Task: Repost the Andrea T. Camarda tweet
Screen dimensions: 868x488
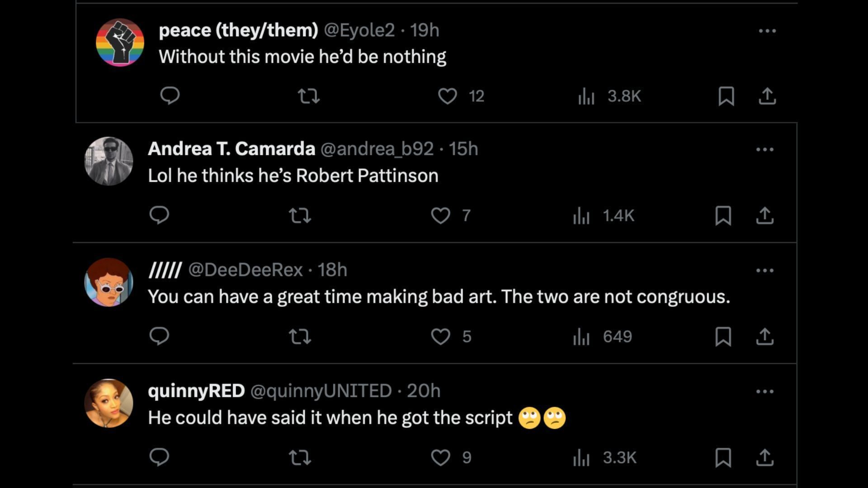Action: (300, 216)
